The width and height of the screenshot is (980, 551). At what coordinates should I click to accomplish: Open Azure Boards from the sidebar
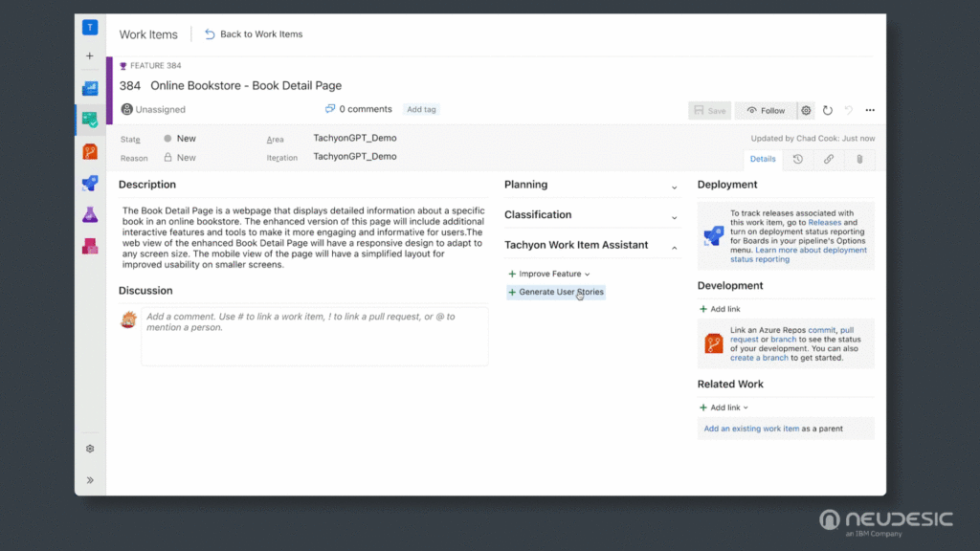tap(90, 120)
